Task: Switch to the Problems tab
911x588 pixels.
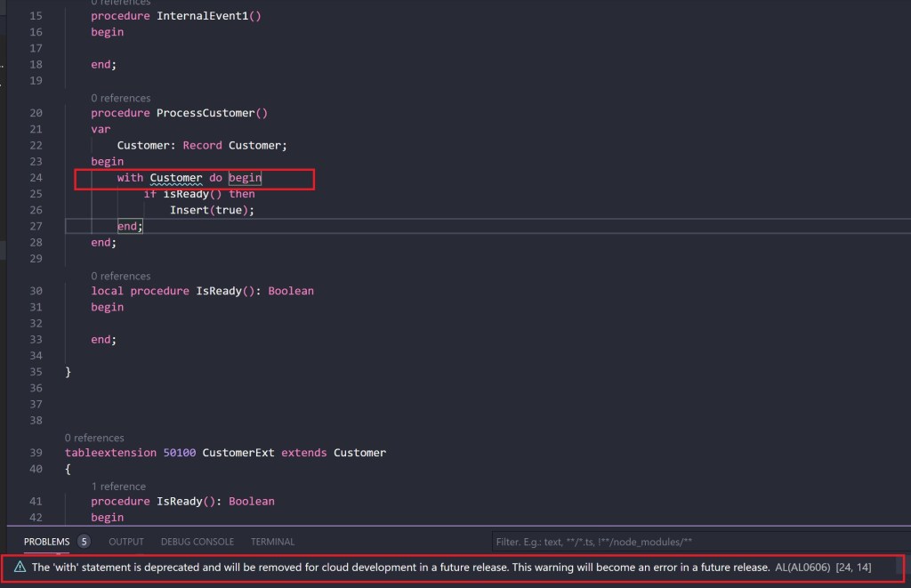Action: pos(46,541)
